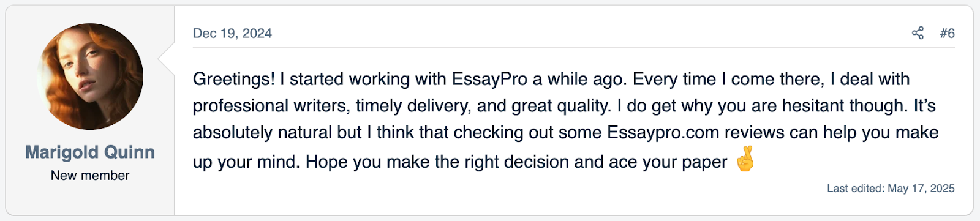Image resolution: width=980 pixels, height=221 pixels.
Task: Click the Dec 19, 2024 post date
Action: [x=232, y=33]
